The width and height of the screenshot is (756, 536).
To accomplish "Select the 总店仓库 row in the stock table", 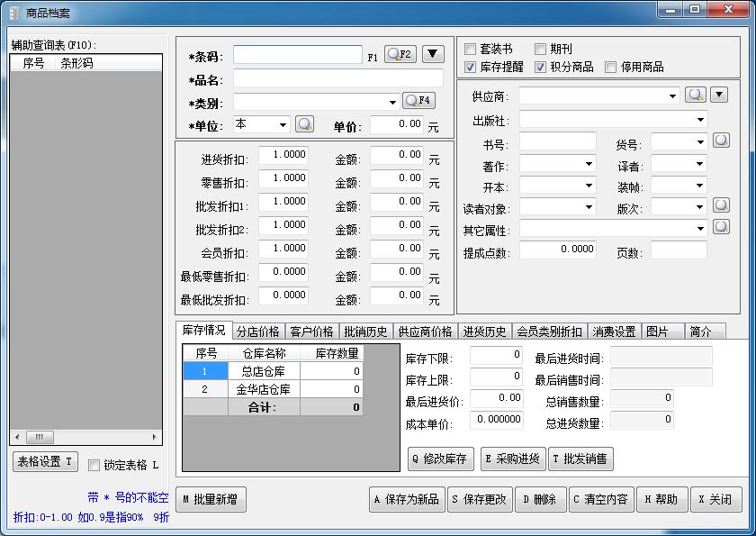I will [274, 371].
